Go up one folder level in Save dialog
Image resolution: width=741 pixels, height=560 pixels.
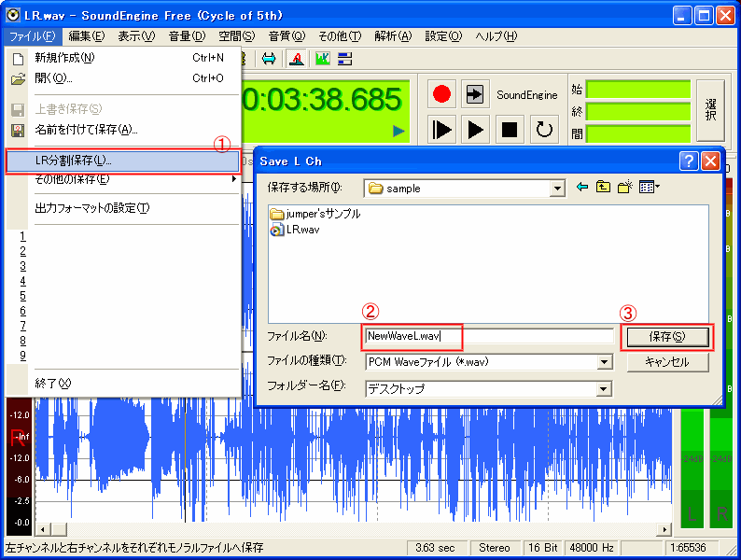click(x=604, y=188)
